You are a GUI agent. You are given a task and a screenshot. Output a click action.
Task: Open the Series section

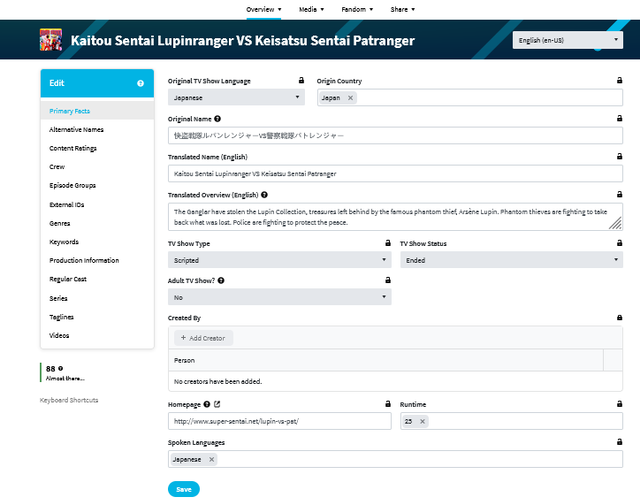click(x=58, y=298)
